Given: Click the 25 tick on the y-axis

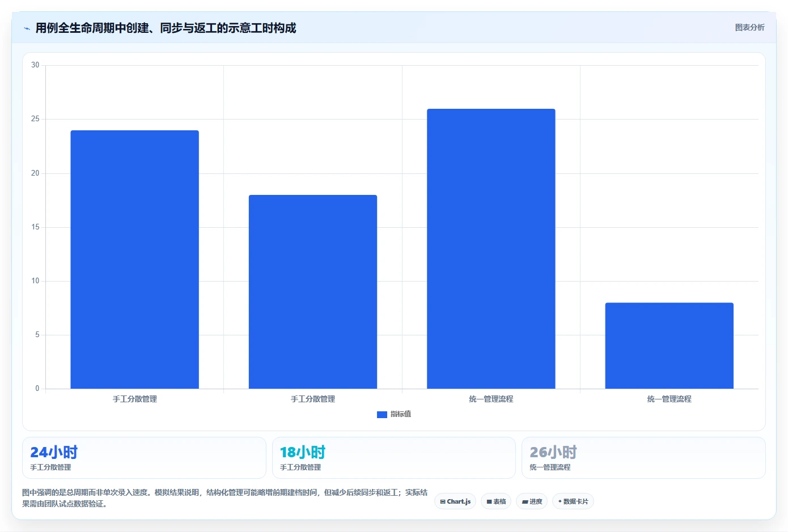Looking at the screenshot, I should [x=35, y=119].
